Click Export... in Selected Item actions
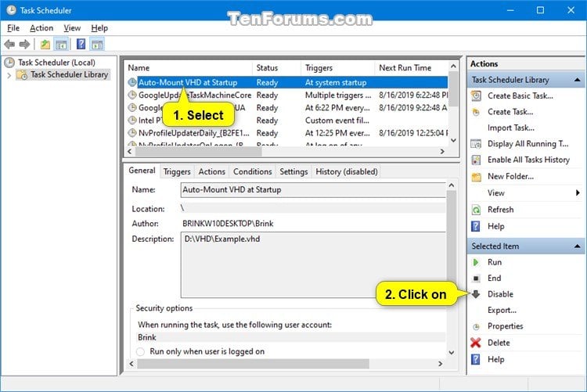The image size is (587, 392). pos(502,311)
